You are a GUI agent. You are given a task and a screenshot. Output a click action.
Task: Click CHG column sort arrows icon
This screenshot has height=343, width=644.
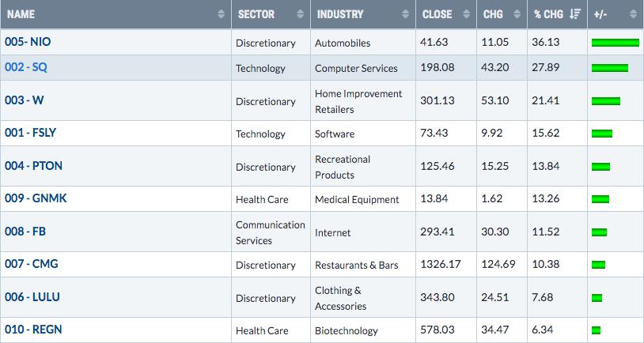tap(515, 14)
